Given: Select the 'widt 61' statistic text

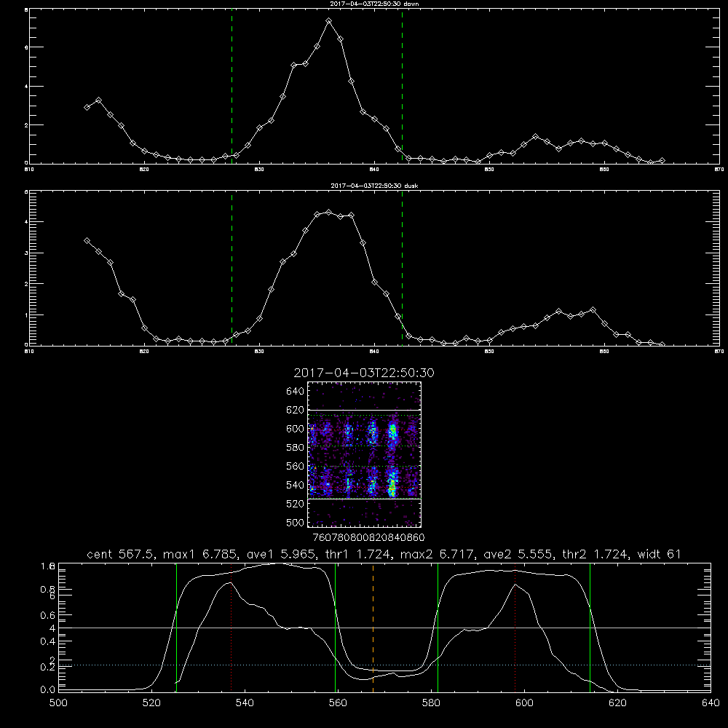Looking at the screenshot, I should coord(659,554).
